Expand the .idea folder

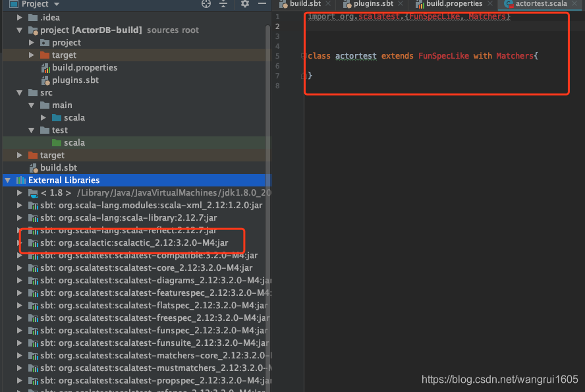point(19,18)
